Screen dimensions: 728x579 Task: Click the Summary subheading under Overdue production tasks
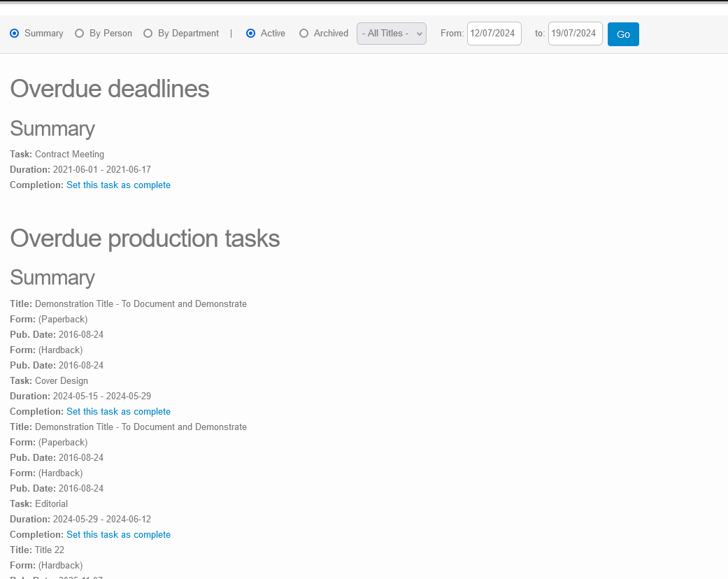pos(52,278)
